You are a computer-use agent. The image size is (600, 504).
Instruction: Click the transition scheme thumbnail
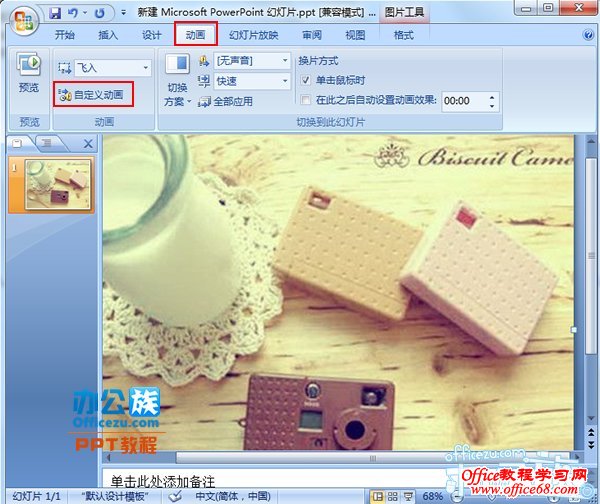[x=178, y=64]
